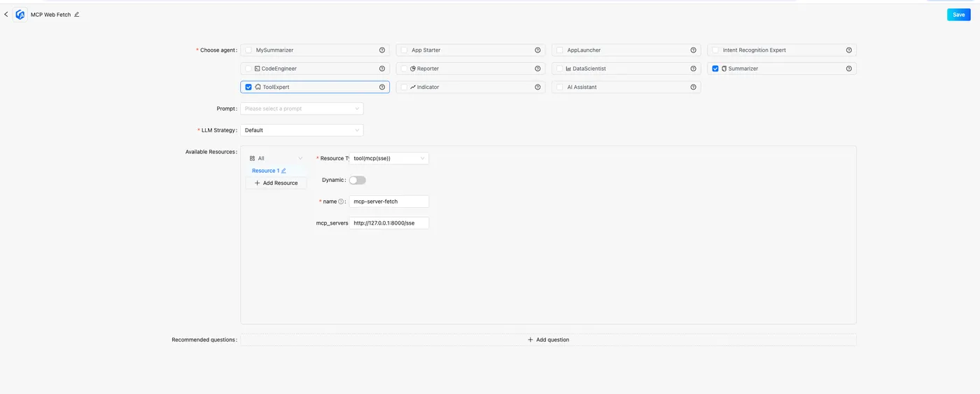The image size is (980, 394).
Task: Uncheck the Summarizer agent checkbox
Action: [x=715, y=69]
